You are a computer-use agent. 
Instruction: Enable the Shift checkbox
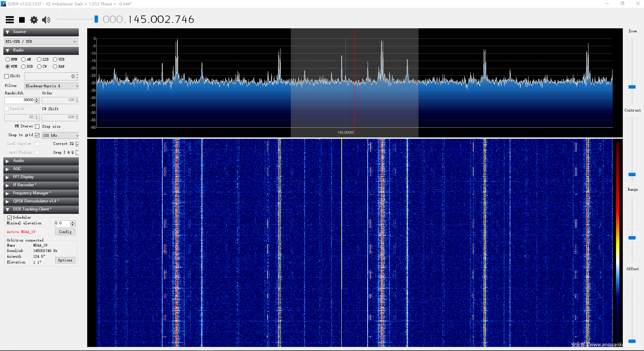click(x=7, y=76)
